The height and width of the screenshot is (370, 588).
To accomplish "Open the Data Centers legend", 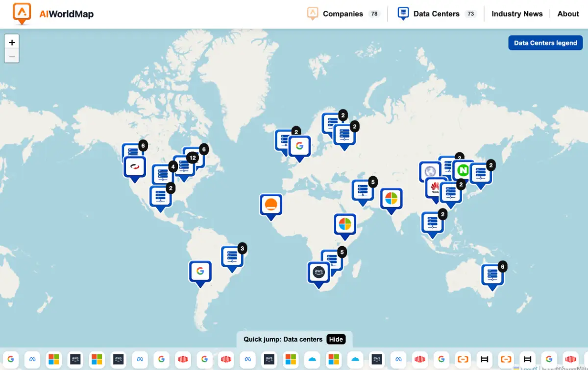I will [545, 43].
